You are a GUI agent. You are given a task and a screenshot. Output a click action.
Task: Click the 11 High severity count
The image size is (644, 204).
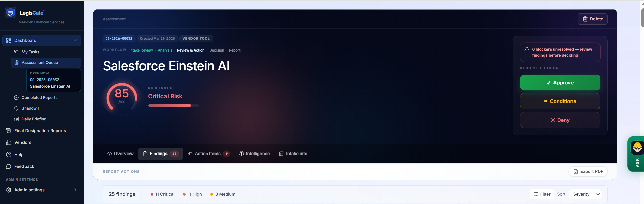point(192,194)
